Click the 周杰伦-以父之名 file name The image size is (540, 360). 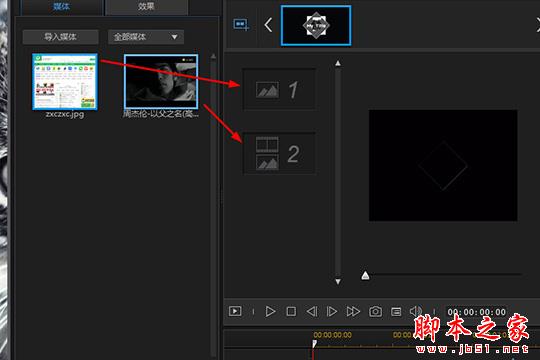[x=161, y=114]
